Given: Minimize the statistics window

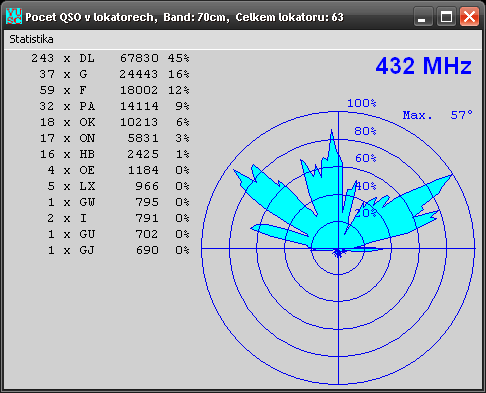Looking at the screenshot, I should [423, 16].
